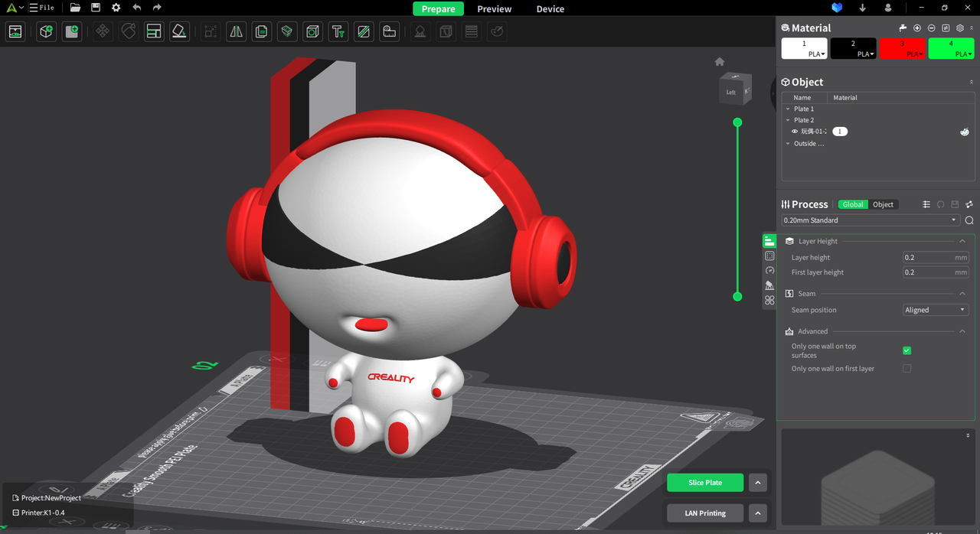Undo the last action

[x=136, y=8]
